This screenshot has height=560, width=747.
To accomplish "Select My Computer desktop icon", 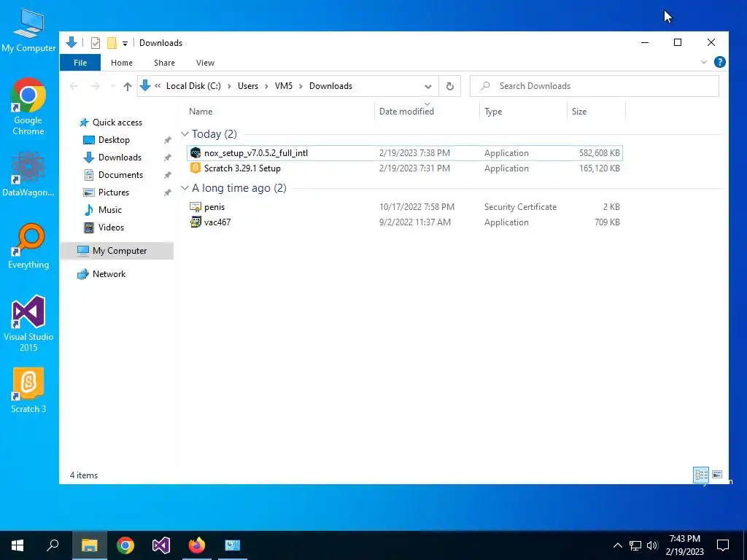I will (x=28, y=31).
